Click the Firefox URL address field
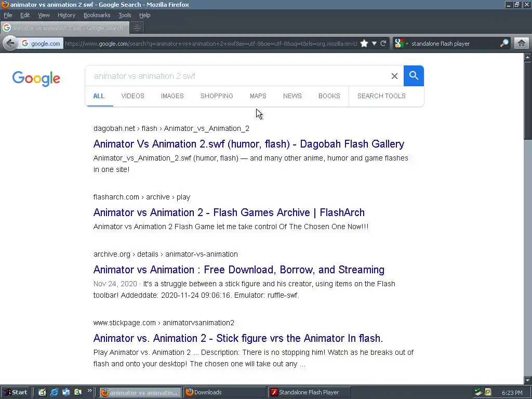The image size is (532, 399). 210,44
